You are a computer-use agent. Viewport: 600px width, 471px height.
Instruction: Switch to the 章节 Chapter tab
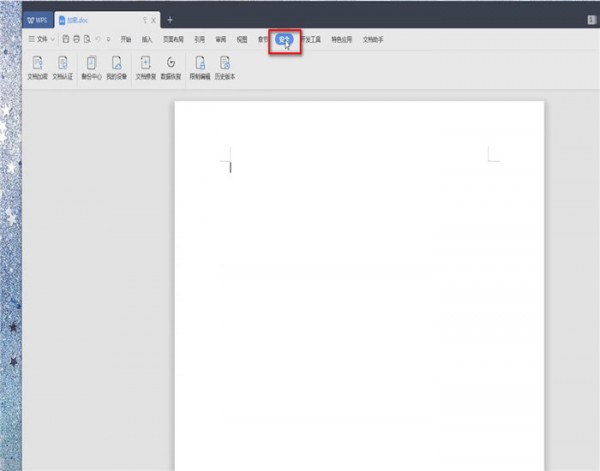(263, 39)
